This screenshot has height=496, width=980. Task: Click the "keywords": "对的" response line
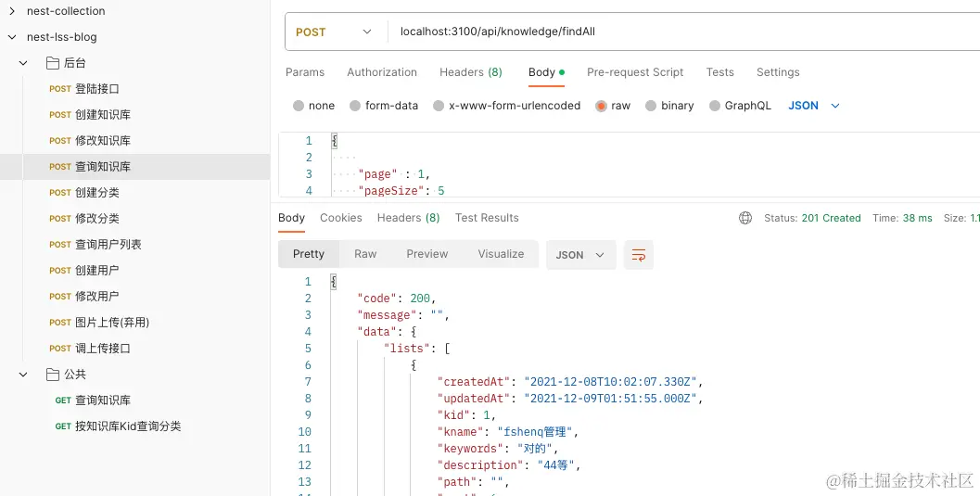pyautogui.click(x=498, y=449)
